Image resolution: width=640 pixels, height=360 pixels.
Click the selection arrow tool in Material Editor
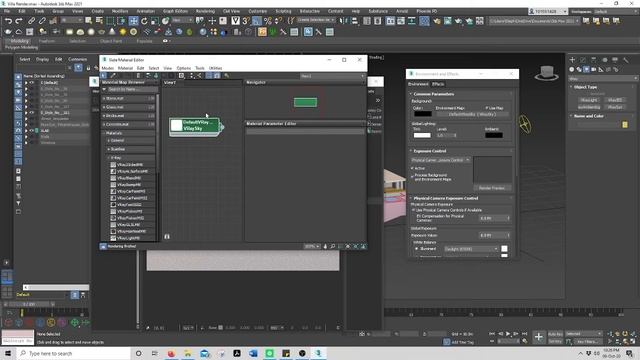click(104, 76)
